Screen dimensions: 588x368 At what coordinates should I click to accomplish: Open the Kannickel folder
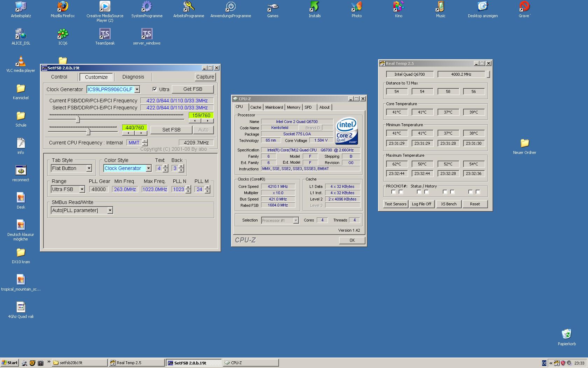[21, 91]
